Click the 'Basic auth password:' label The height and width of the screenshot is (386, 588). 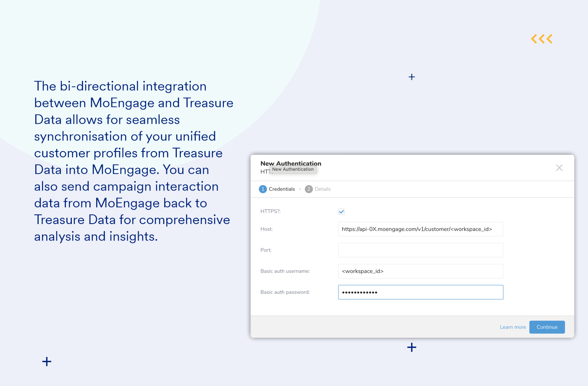[x=285, y=292]
